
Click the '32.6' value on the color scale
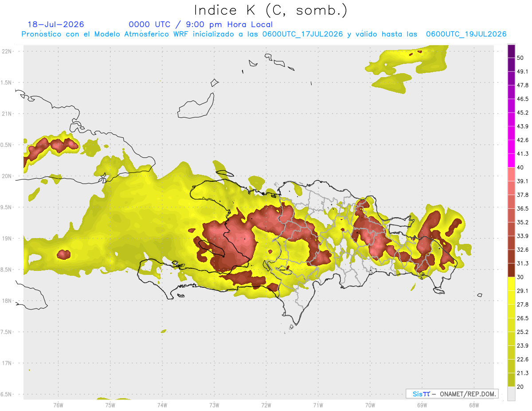pos(523,250)
